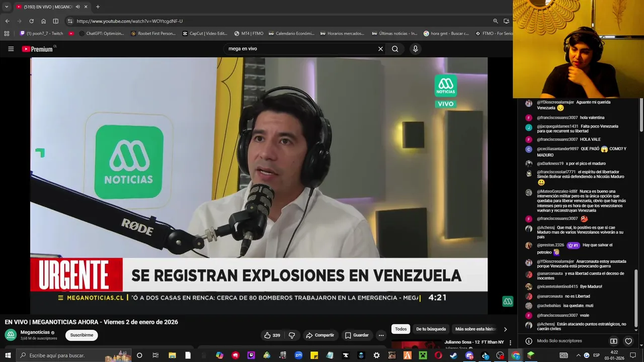This screenshot has width=644, height=362.
Task: Click the YouTube search magnifier button
Action: coord(395,49)
